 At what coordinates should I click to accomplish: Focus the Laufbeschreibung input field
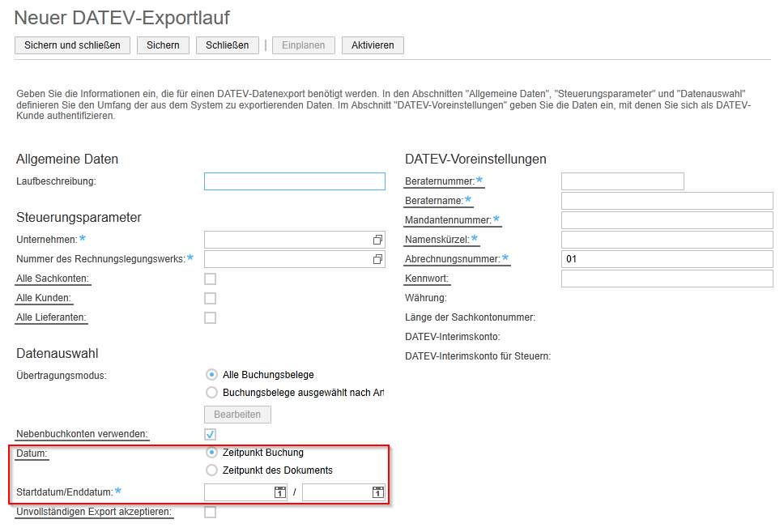[295, 181]
